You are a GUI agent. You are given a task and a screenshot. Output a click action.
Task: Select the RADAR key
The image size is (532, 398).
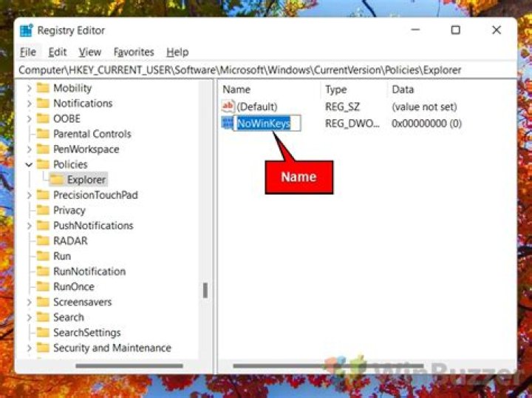70,240
